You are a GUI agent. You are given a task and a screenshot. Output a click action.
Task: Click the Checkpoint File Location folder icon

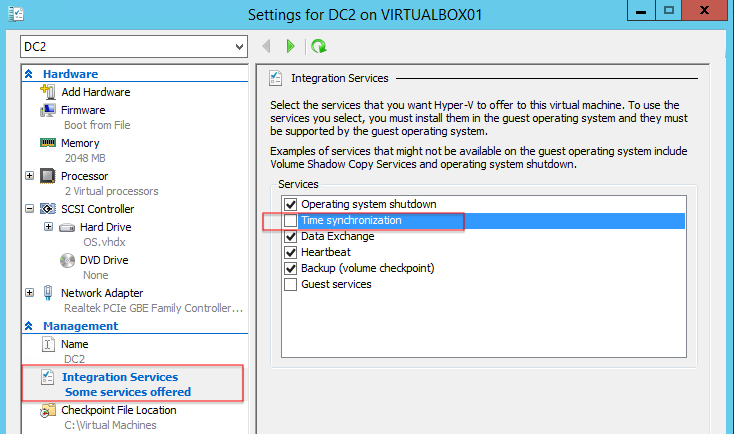(48, 411)
